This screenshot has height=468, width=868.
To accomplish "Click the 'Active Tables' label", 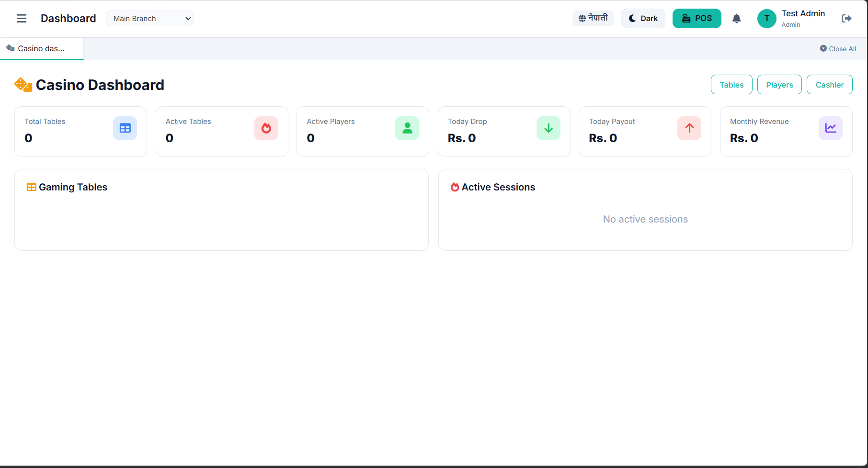I will 188,122.
